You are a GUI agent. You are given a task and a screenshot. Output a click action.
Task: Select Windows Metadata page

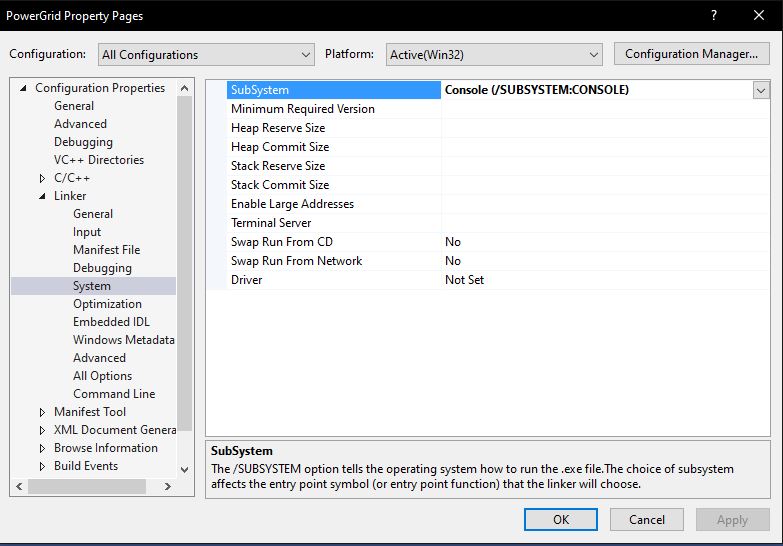click(x=124, y=340)
